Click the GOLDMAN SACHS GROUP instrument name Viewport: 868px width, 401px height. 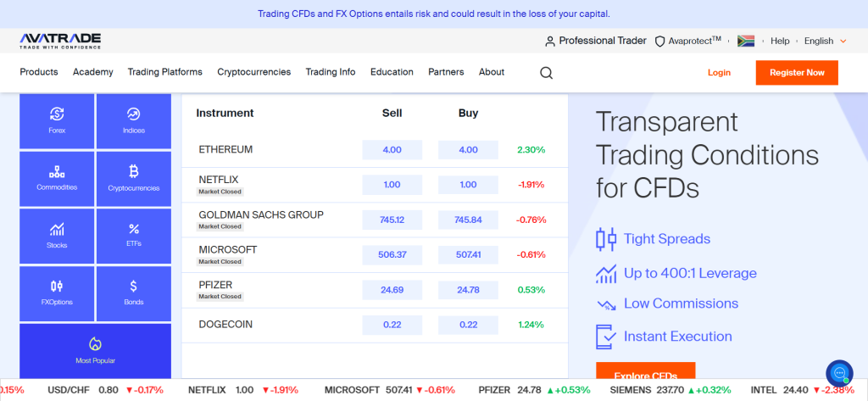click(x=261, y=214)
